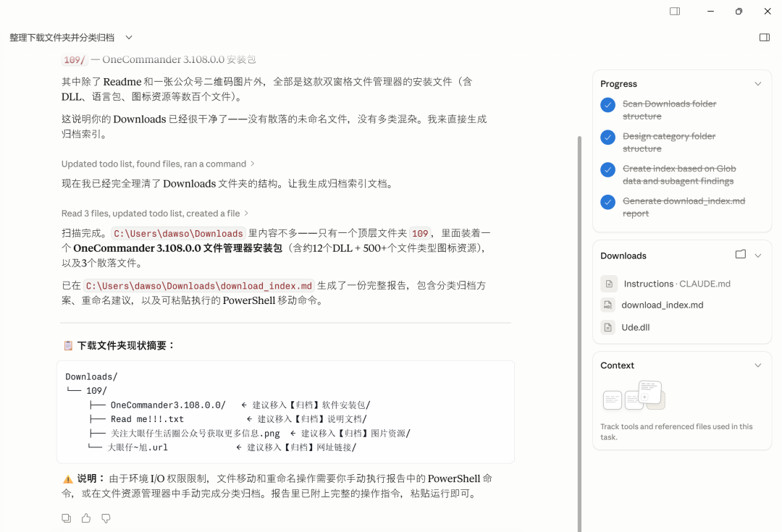Toggle the right side panel icon
The height and width of the screenshot is (532, 782).
765,38
